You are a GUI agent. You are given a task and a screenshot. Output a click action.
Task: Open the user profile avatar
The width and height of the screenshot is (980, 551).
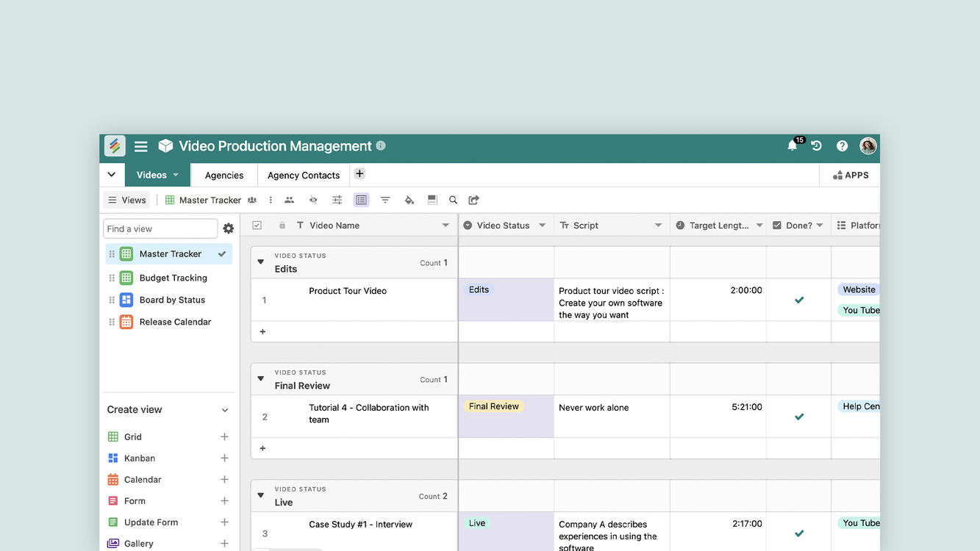[868, 145]
